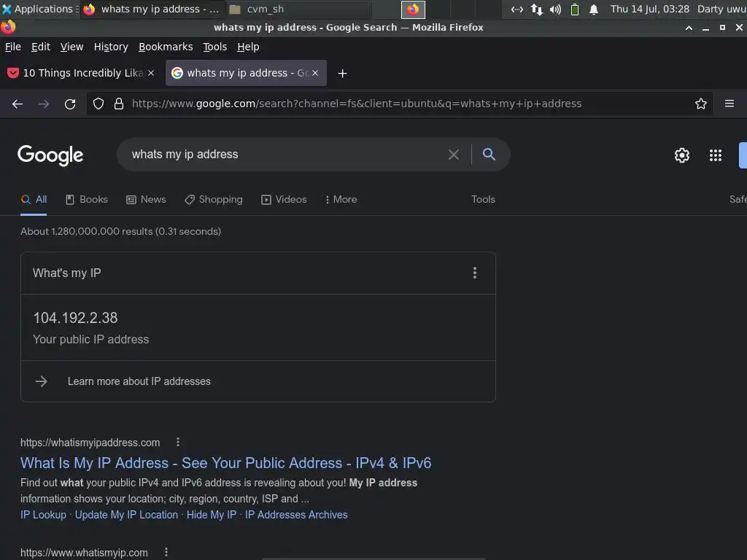Click the SafeSearch label at right
Screen dimensions: 747x560
[738, 200]
